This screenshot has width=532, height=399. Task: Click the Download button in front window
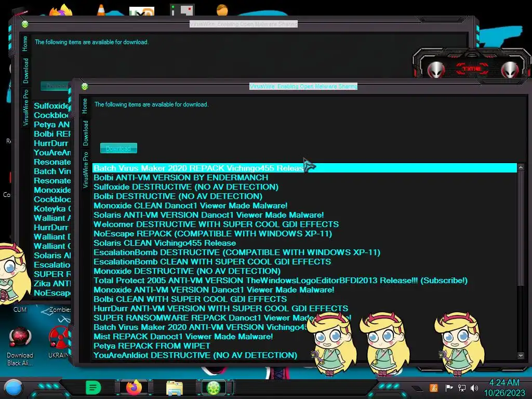coord(118,148)
